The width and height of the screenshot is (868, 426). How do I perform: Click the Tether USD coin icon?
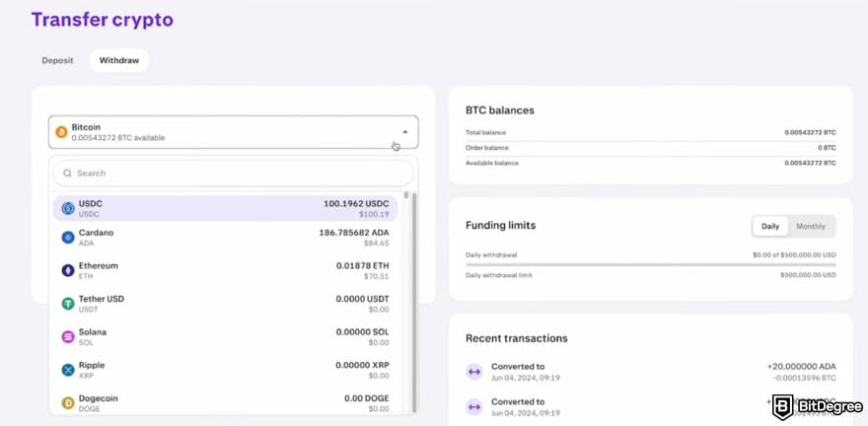pos(68,304)
